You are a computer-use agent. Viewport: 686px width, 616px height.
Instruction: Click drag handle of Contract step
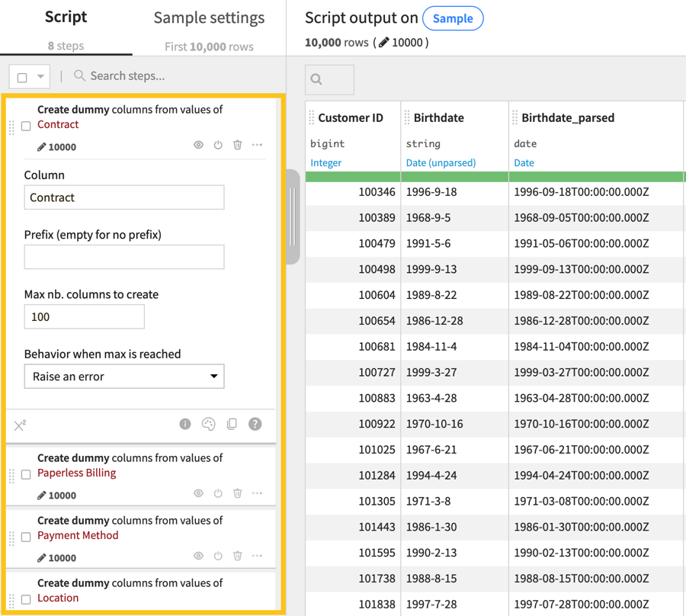click(11, 127)
